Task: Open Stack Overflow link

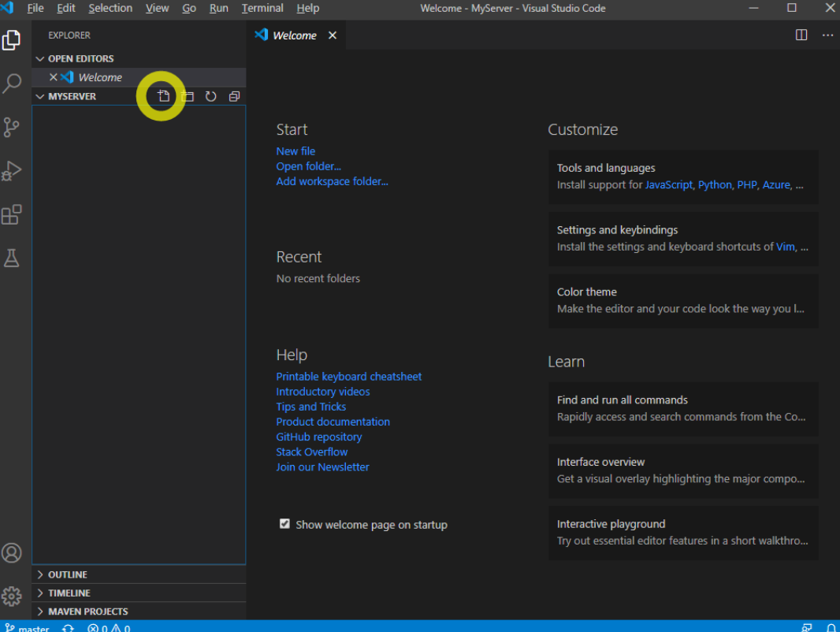Action: 312,452
